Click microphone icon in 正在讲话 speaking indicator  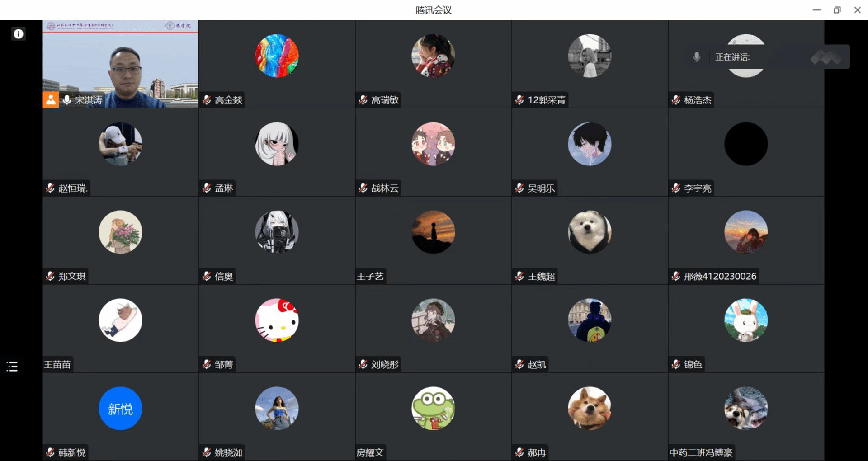tap(697, 57)
